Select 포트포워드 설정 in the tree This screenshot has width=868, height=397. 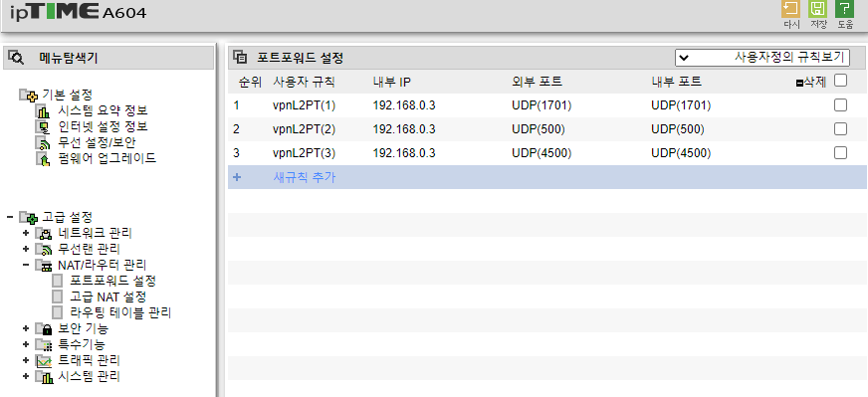(x=113, y=282)
